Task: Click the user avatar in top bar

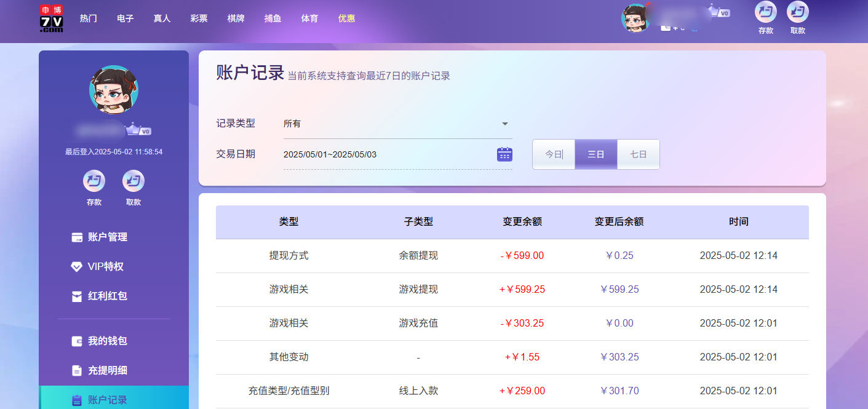Action: coord(635,18)
